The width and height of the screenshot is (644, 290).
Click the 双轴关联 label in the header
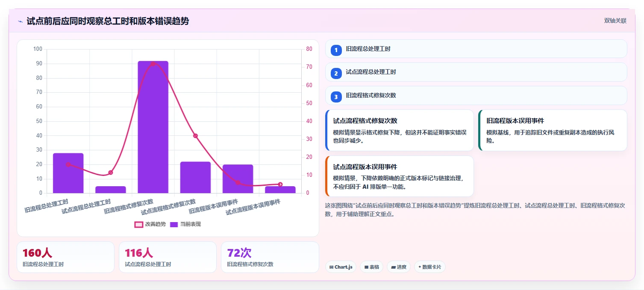click(615, 21)
